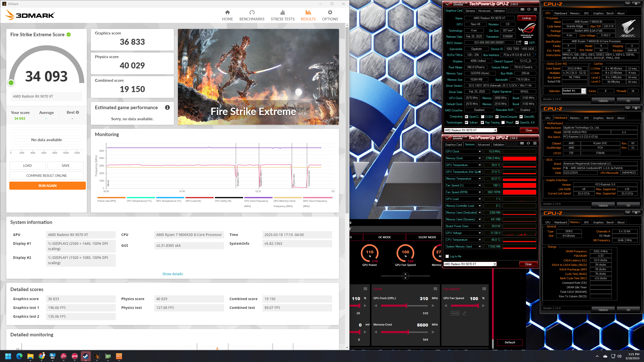Viewport: 644px width, 362px height.
Task: Expand the collapse/expand chevron in GPU tweak panel
Action: pyautogui.click(x=405, y=276)
